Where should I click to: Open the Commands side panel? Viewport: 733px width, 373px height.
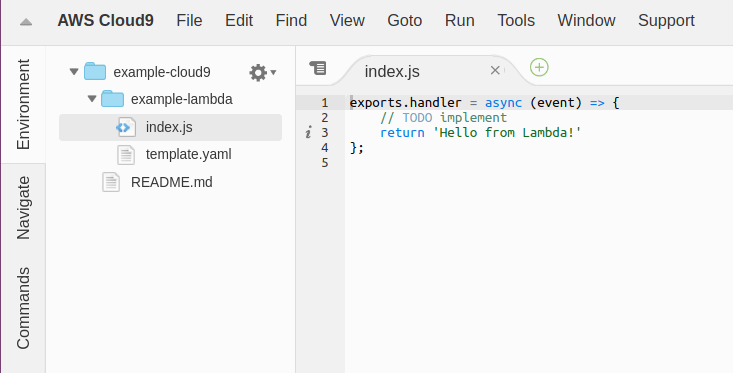tap(23, 308)
